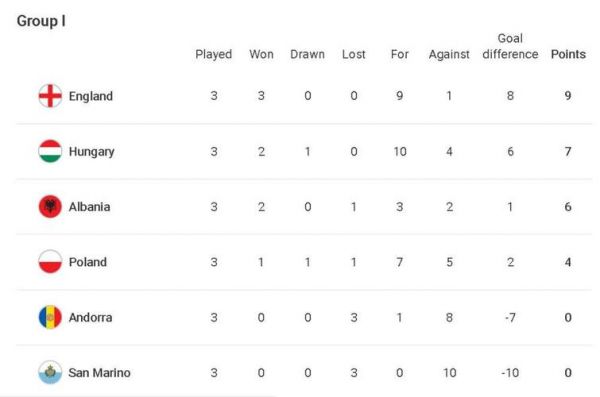Select the Albania team name

[x=90, y=207]
